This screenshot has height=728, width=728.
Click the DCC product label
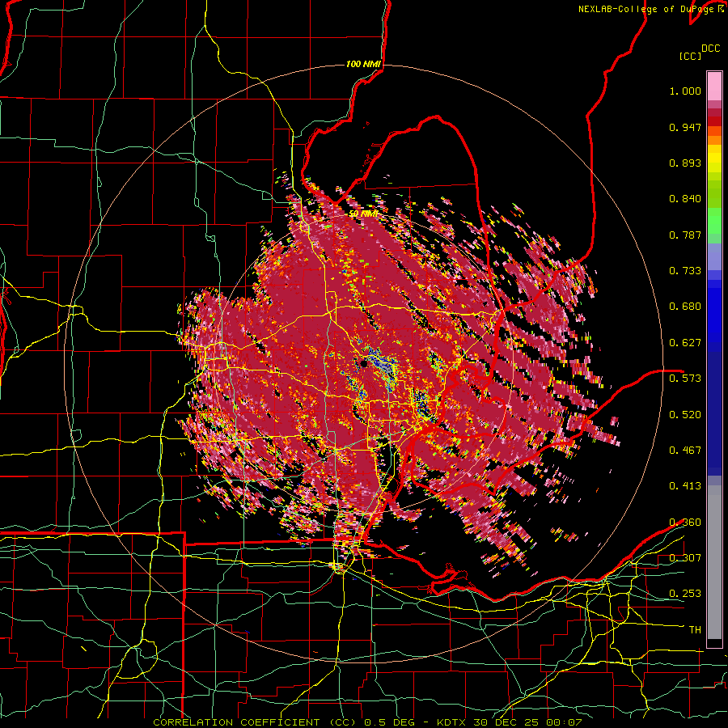710,49
